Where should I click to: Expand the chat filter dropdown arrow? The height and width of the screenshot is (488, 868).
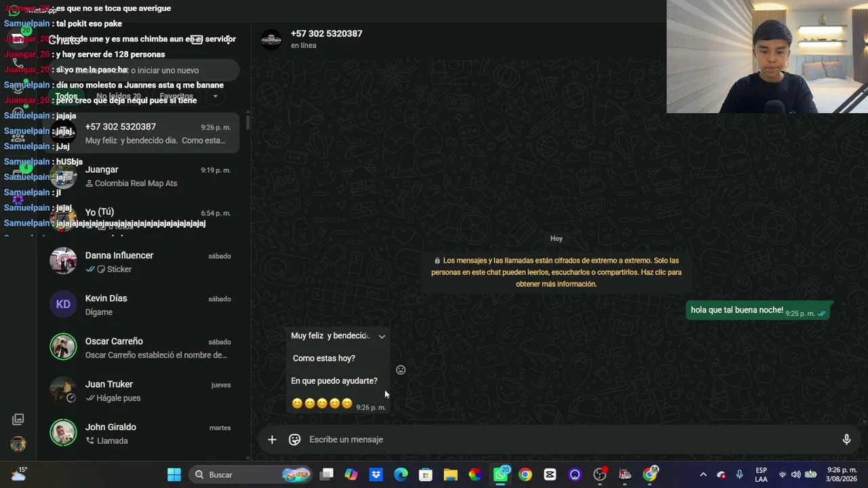tap(215, 96)
